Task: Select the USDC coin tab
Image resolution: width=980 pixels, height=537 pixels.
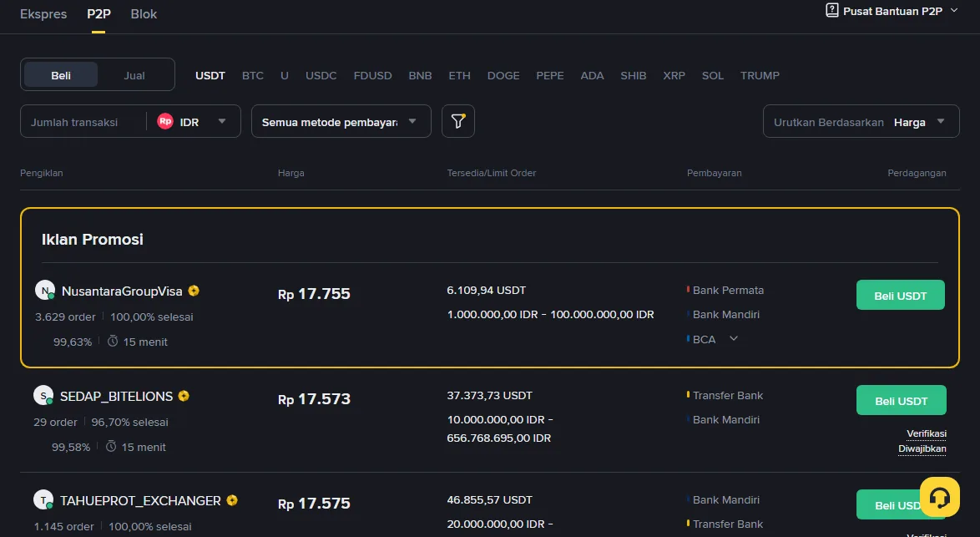Action: tap(321, 75)
